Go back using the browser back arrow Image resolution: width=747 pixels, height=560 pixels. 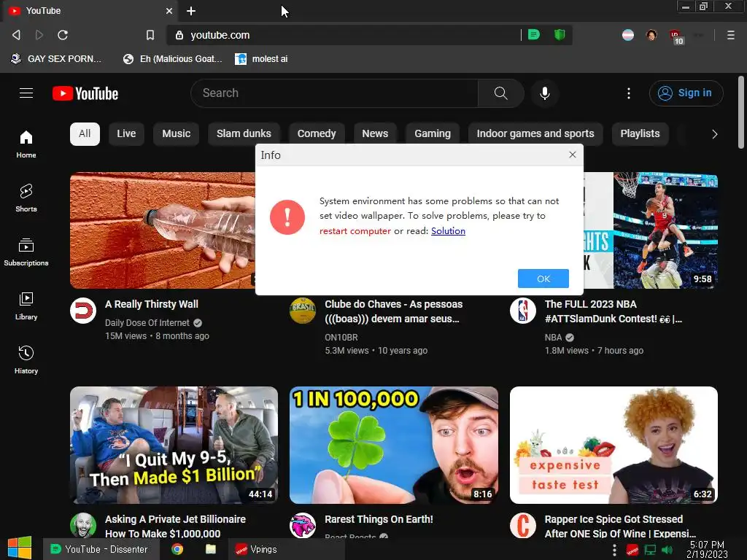(16, 35)
